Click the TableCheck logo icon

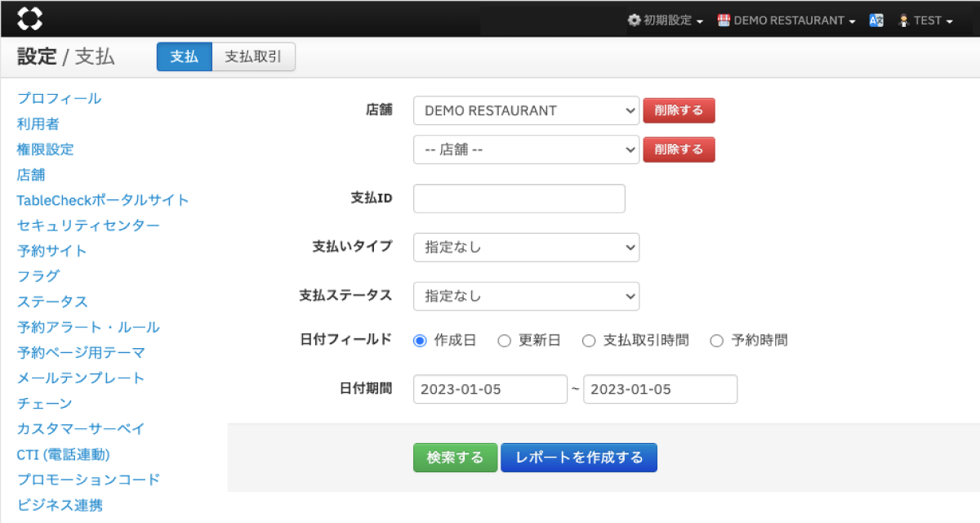[x=30, y=18]
